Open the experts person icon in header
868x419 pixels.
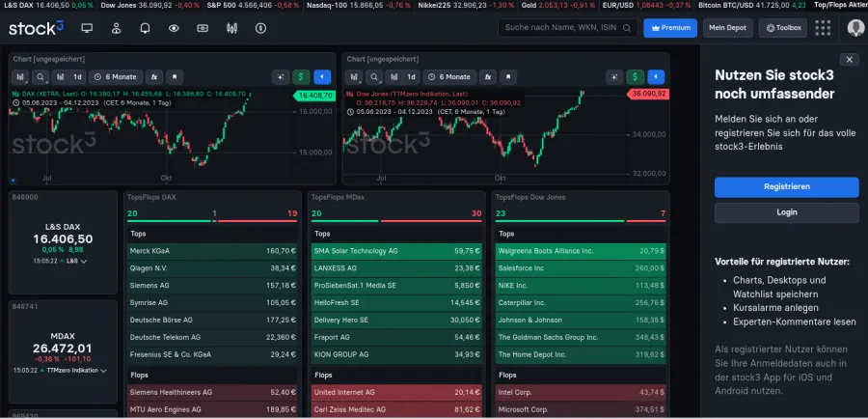coord(117,28)
